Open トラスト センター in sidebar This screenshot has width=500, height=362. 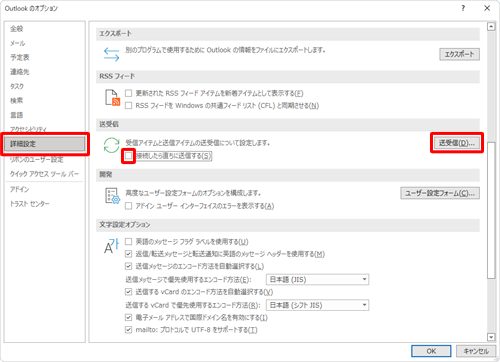click(x=44, y=204)
